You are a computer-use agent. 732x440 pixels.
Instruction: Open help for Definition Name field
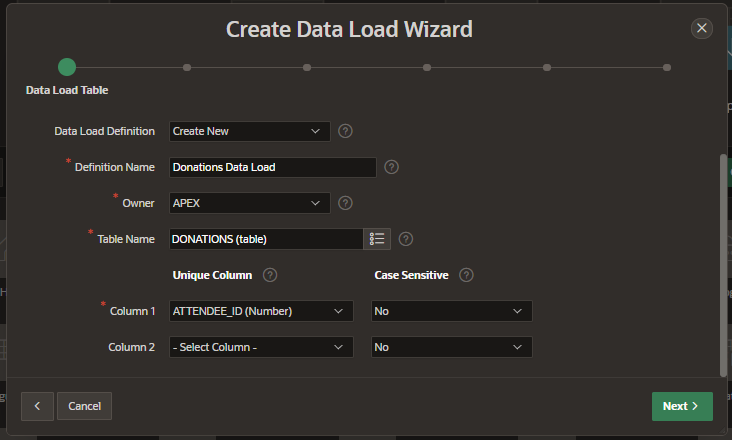point(391,167)
